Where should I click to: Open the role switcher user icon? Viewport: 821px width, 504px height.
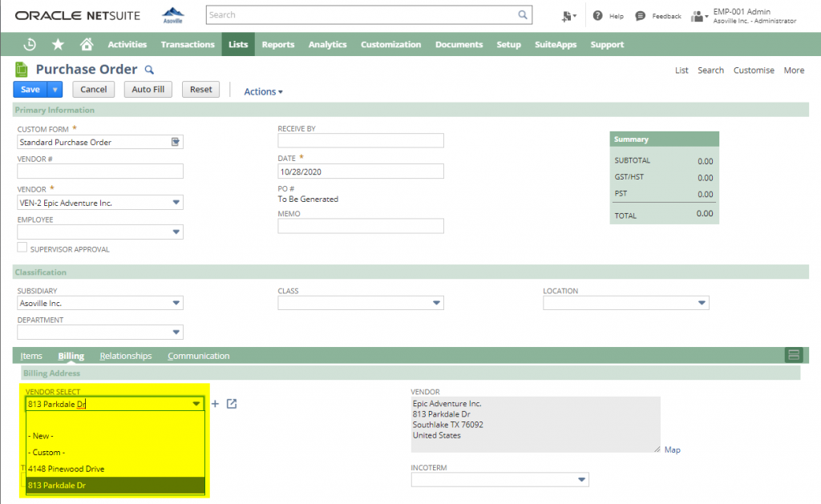click(699, 16)
